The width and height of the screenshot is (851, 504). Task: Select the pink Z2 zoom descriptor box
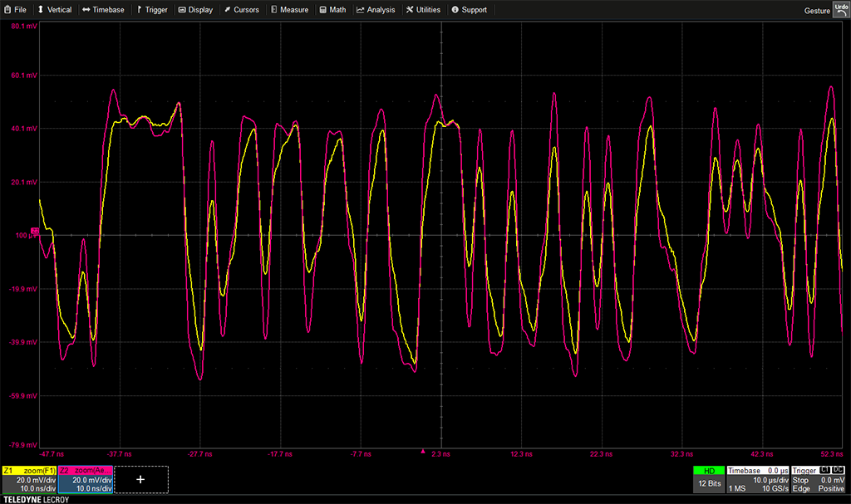pos(86,480)
